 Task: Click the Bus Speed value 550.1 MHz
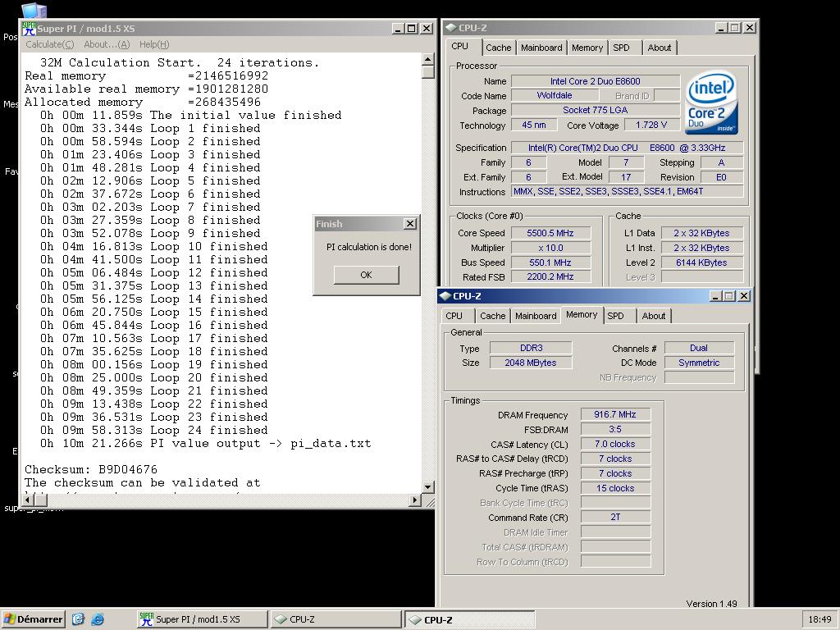(x=550, y=262)
